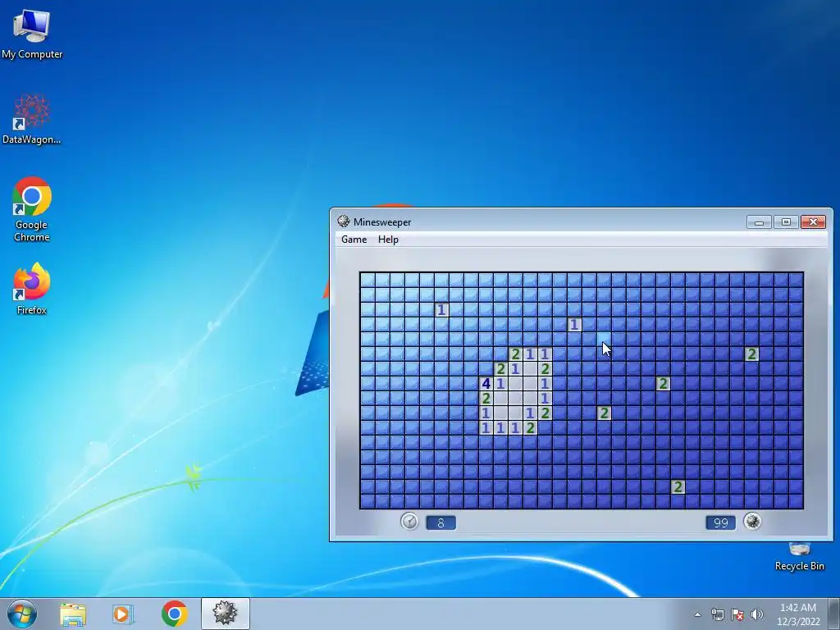The width and height of the screenshot is (840, 630).
Task: Select the My Computer desktop icon
Action: click(x=32, y=34)
